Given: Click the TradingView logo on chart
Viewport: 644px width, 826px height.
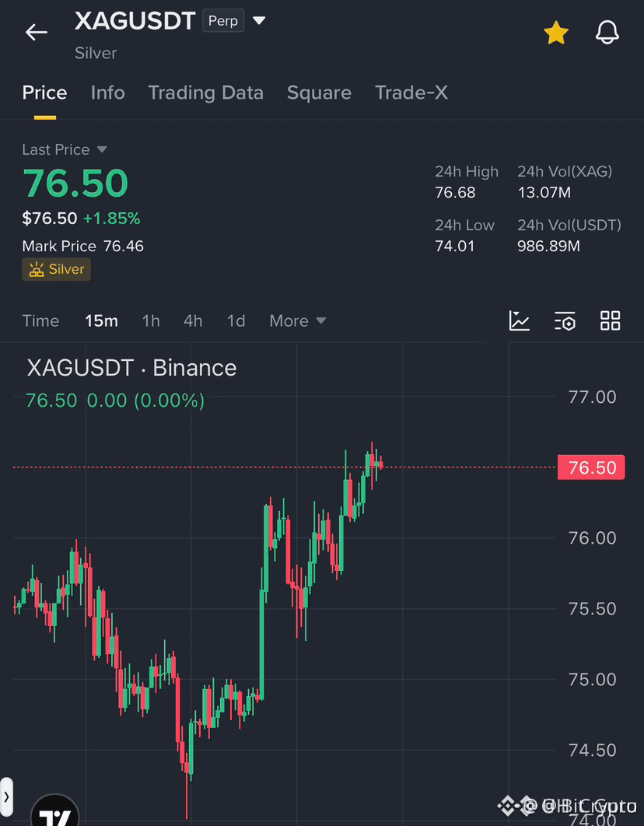Looking at the screenshot, I should pos(55,811).
